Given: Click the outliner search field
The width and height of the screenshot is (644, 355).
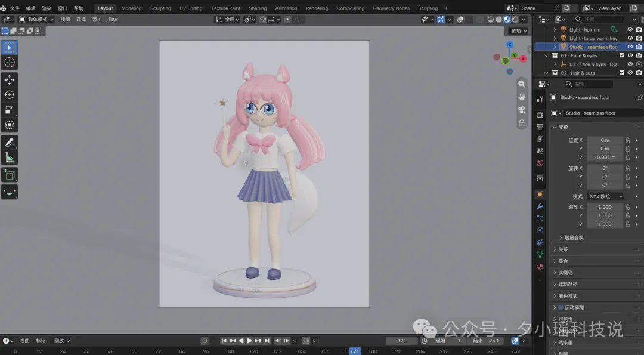Looking at the screenshot, I should coord(598,19).
